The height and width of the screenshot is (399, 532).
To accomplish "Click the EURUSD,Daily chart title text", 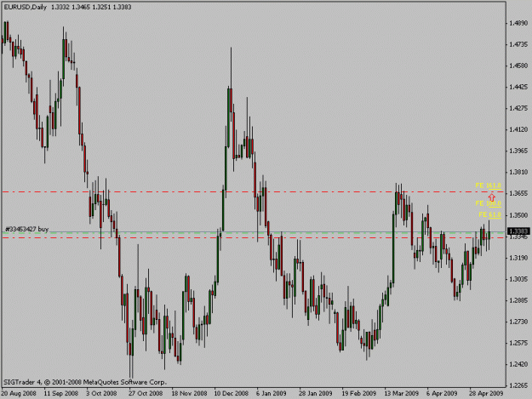I will (x=25, y=7).
